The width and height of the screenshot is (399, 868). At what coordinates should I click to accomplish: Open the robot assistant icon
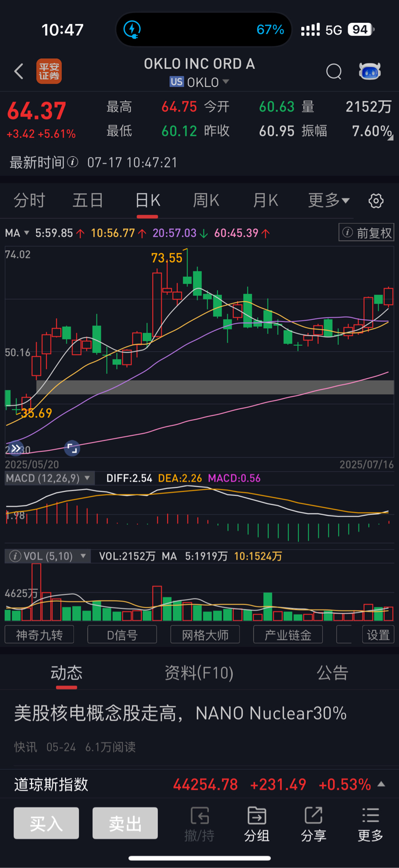(x=370, y=71)
